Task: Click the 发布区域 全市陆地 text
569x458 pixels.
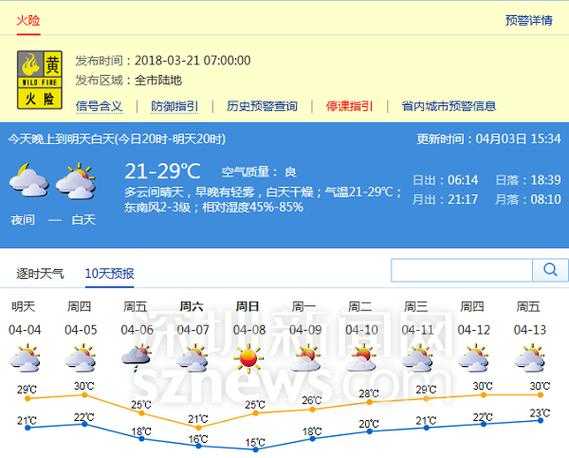Action: coord(128,80)
